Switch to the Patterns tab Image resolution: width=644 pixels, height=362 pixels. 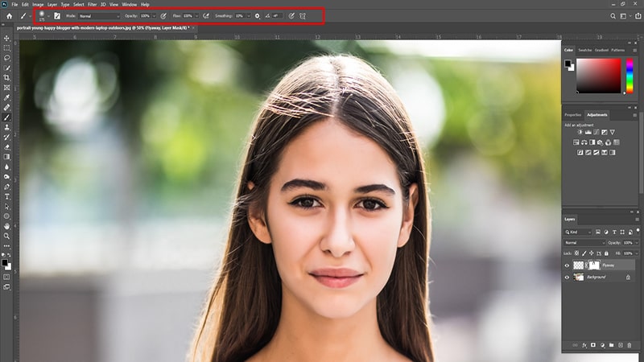(x=617, y=50)
